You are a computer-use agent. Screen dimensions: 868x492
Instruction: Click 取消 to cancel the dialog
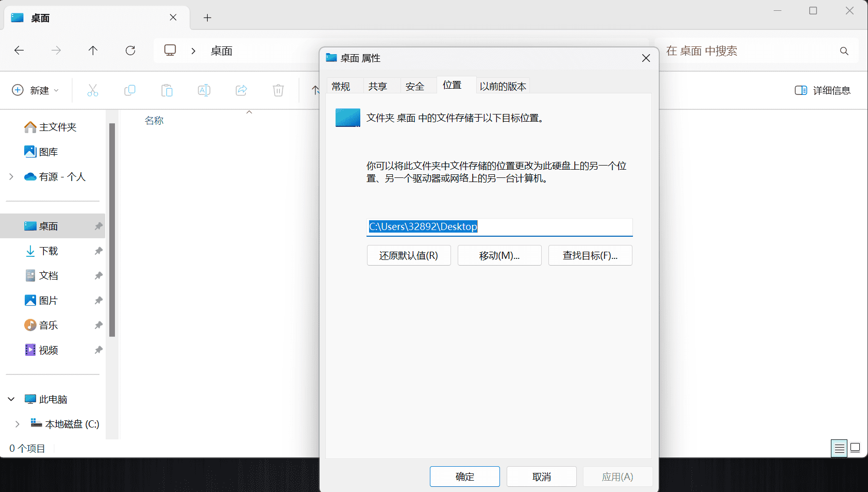coord(542,477)
